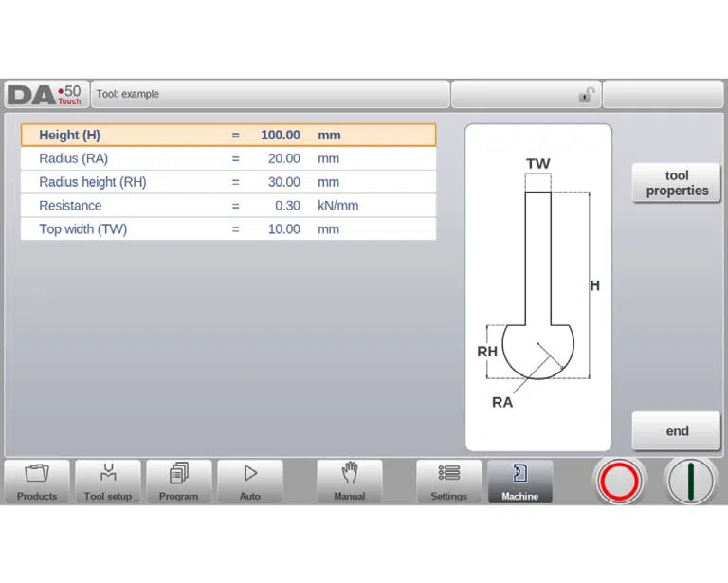Click the RA label in the drawing

pyautogui.click(x=502, y=403)
